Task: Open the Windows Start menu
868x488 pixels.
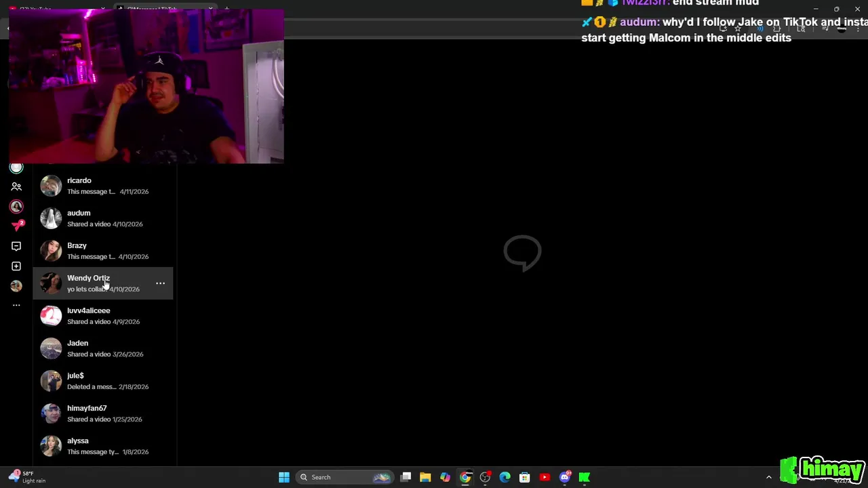Action: click(x=284, y=477)
